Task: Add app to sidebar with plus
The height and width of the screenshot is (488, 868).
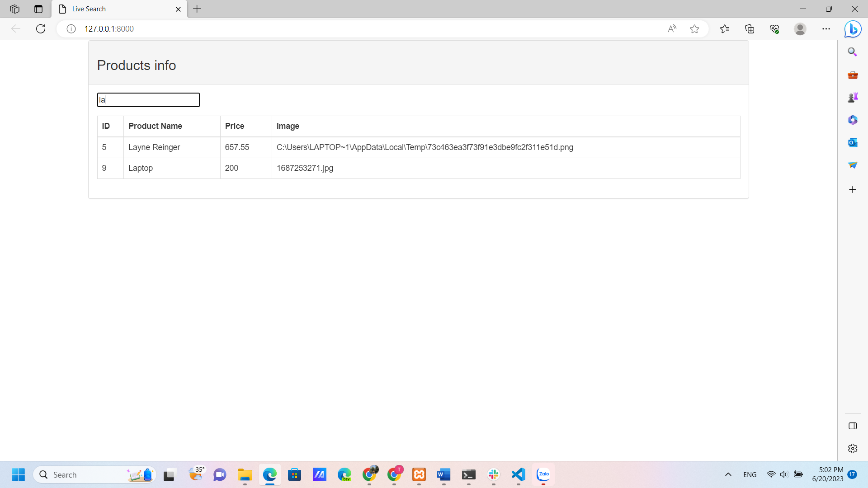Action: (853, 190)
